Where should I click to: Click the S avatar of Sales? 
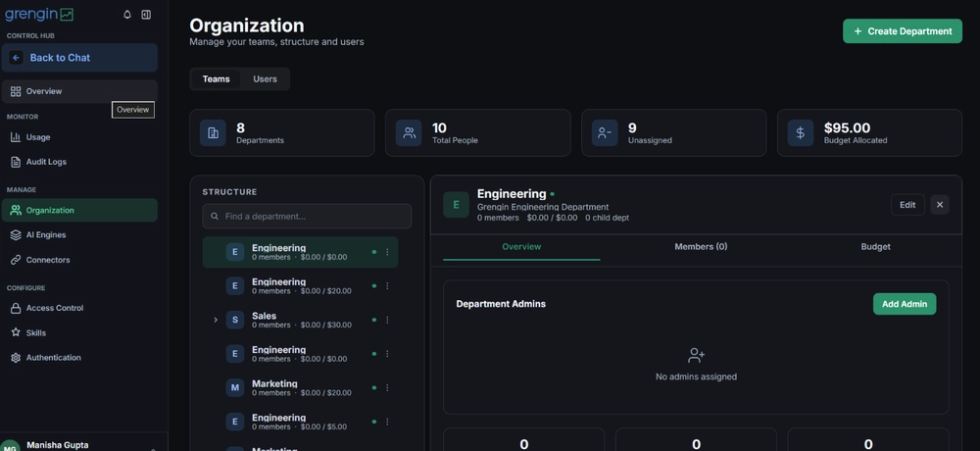click(235, 320)
